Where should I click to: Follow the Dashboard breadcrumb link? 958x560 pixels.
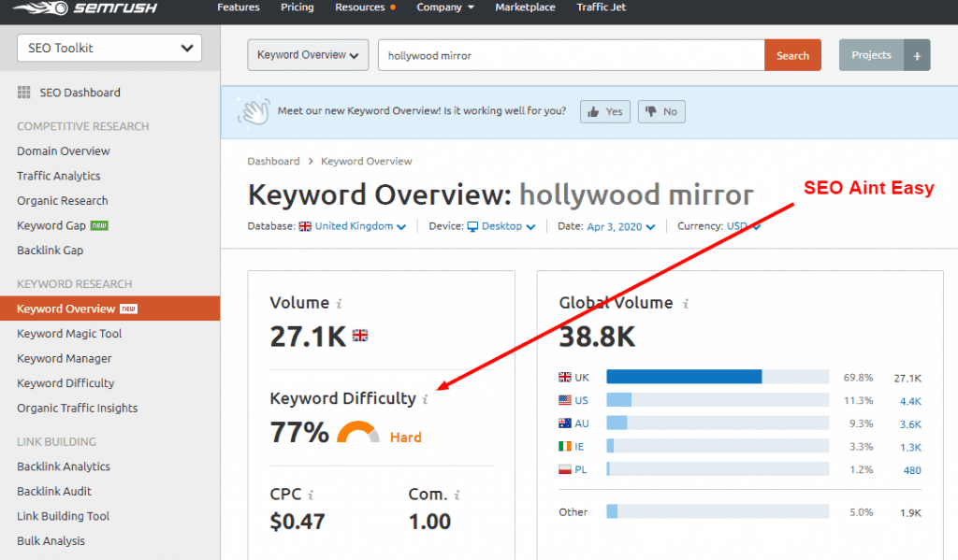pyautogui.click(x=274, y=161)
